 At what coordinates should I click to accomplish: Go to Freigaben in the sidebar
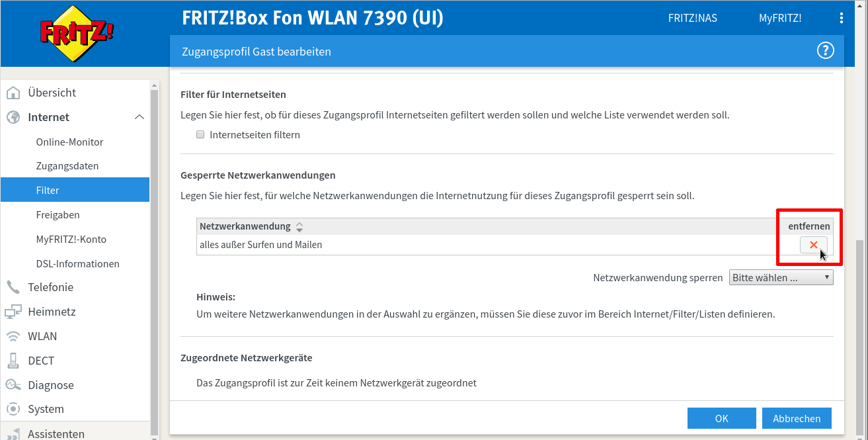point(58,215)
